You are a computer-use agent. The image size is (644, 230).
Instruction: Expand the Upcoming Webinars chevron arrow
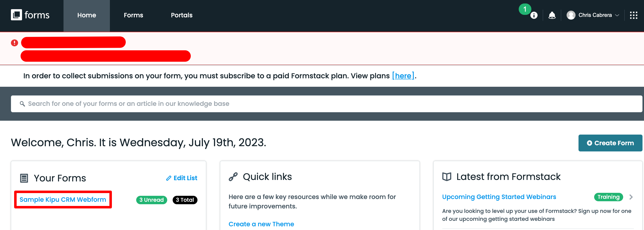[x=631, y=197]
